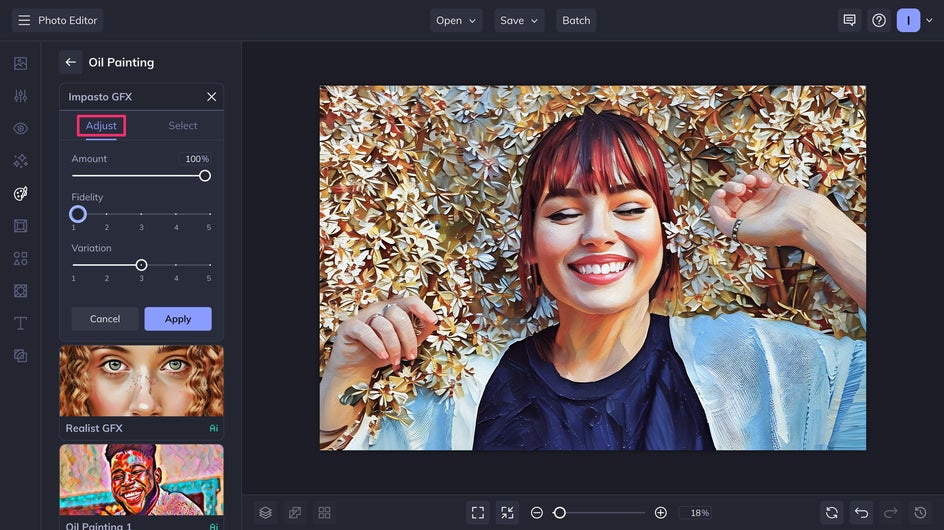Open the Artsy palette icon
944x530 pixels.
point(20,193)
